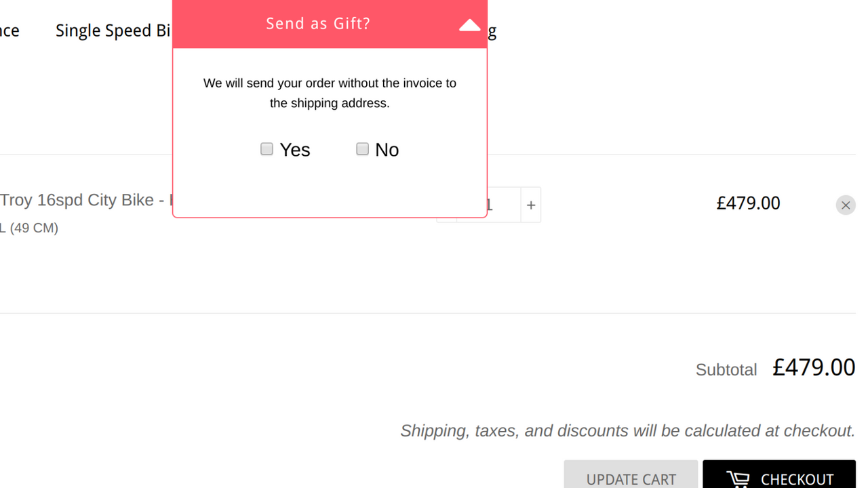Click the UPDATE CART button
This screenshot has height=488, width=868.
(631, 479)
